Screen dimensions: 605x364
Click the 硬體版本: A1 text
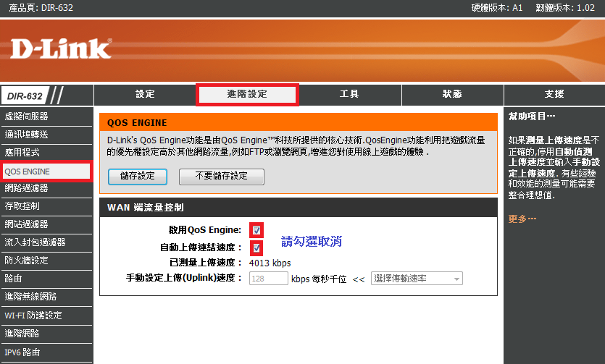[497, 8]
